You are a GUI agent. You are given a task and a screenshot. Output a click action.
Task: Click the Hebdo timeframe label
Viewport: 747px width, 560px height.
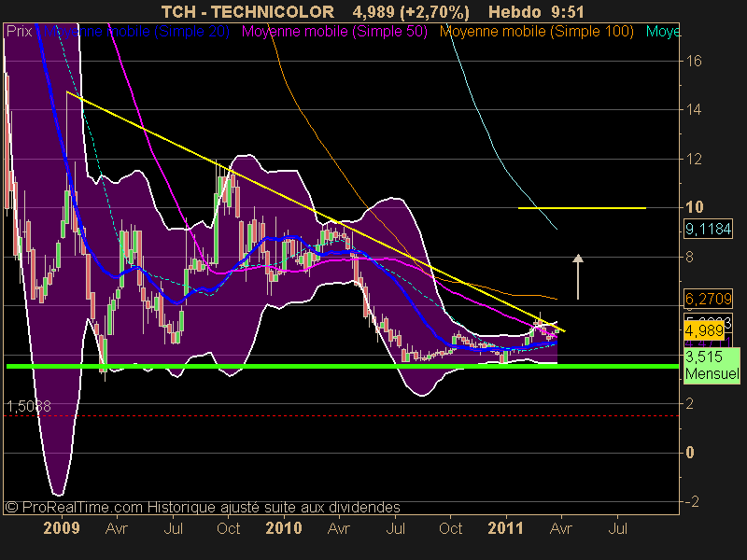click(515, 11)
